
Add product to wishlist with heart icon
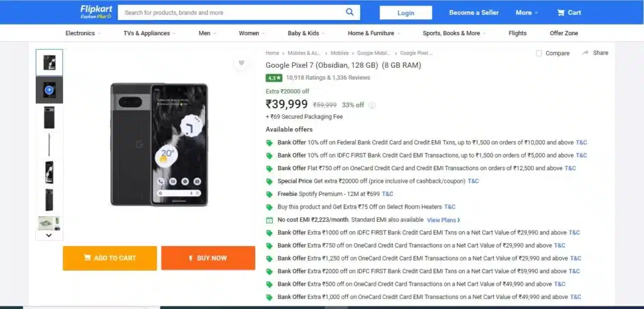[241, 63]
